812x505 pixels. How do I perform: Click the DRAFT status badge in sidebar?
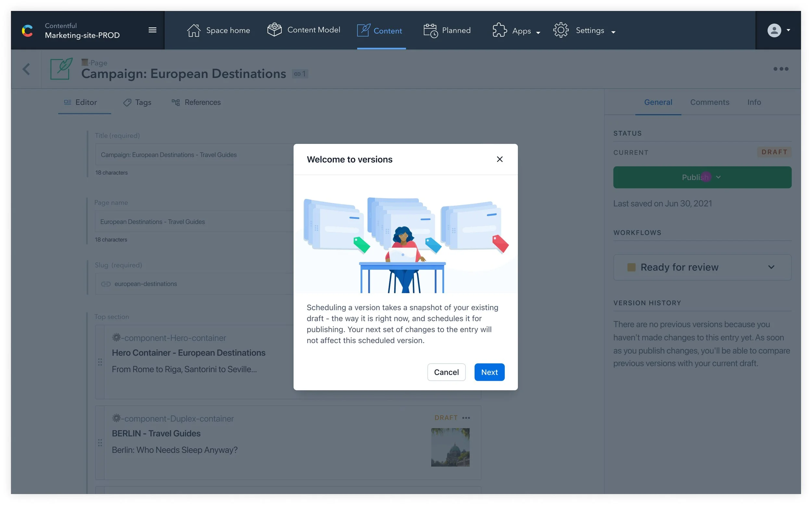click(x=774, y=152)
